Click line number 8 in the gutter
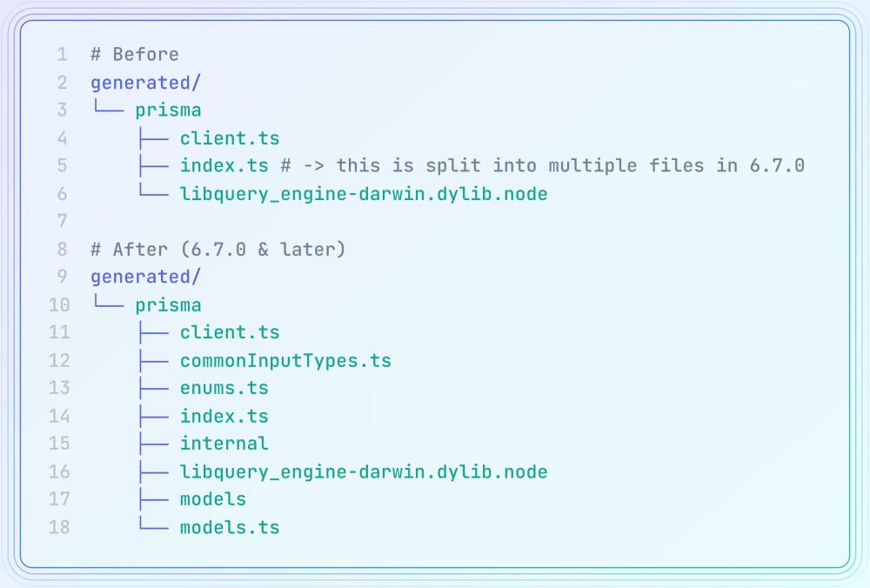The image size is (870, 588). click(x=62, y=250)
